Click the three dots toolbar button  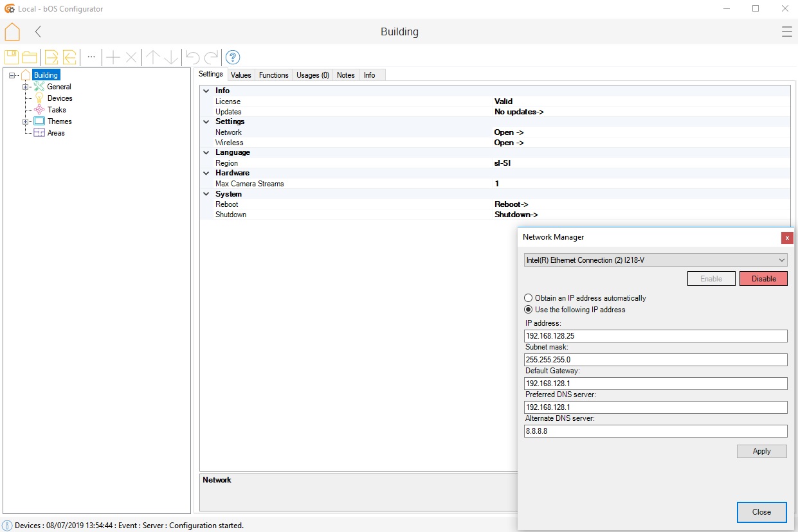coord(91,57)
